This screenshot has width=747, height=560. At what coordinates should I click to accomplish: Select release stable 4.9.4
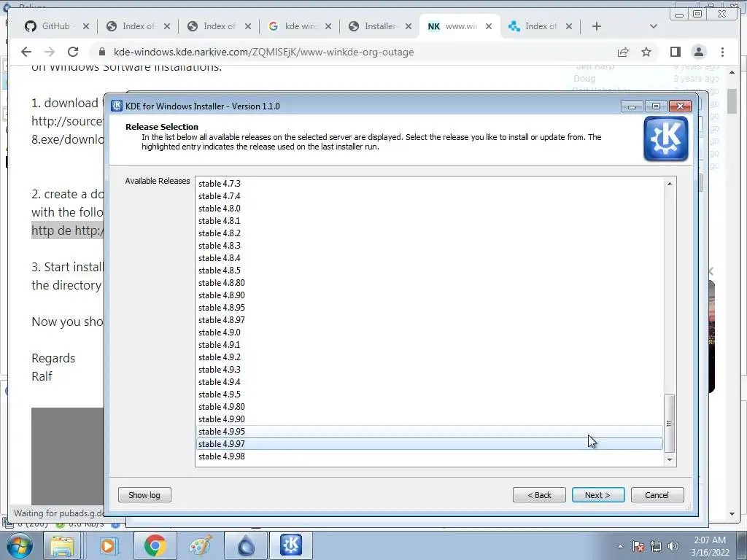click(x=429, y=382)
